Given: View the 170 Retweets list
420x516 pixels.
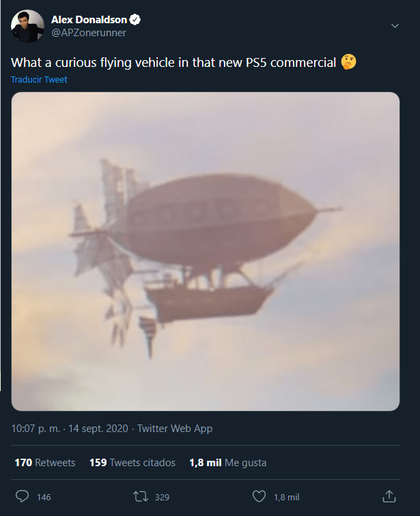Looking at the screenshot, I should tap(45, 463).
